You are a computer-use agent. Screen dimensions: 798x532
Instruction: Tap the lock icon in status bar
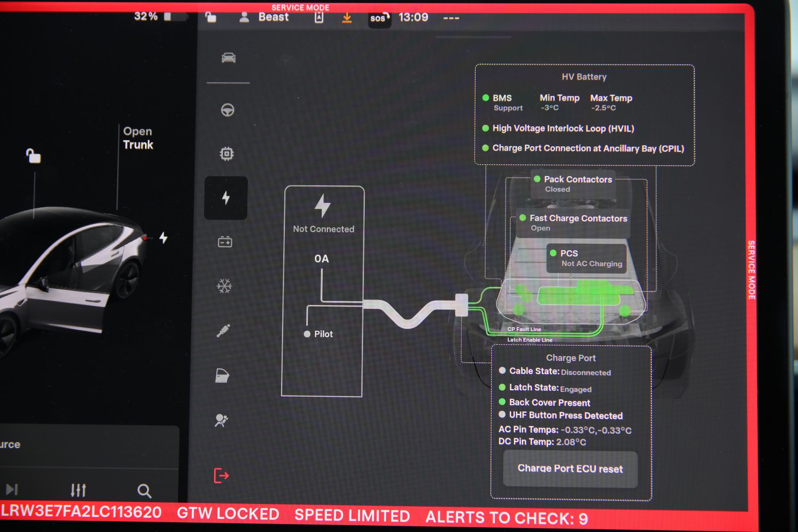click(211, 17)
